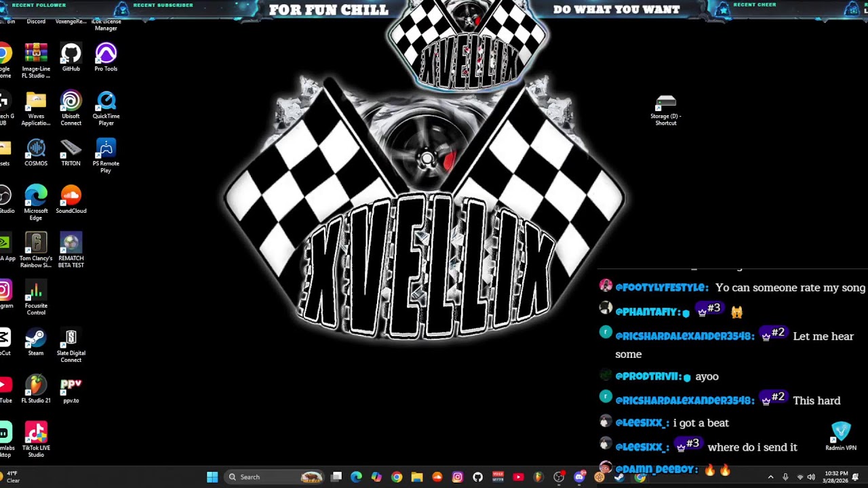868x488 pixels.
Task: Click the chat message "This hard"
Action: click(x=816, y=401)
